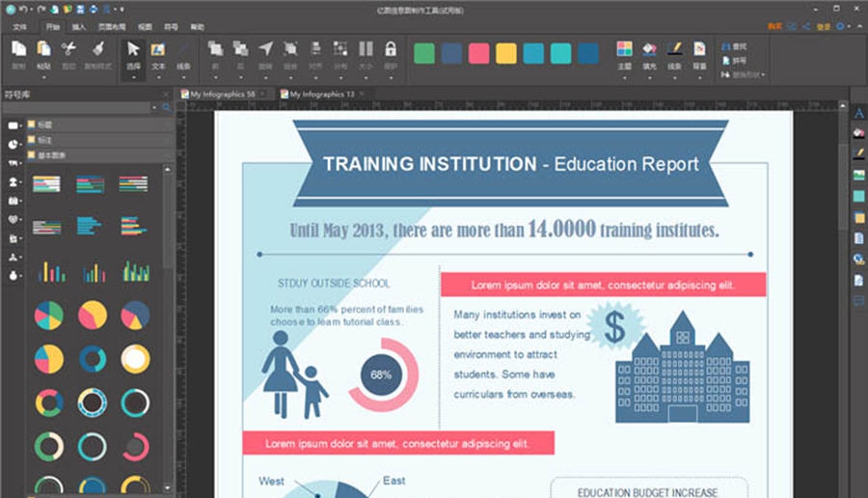
Task: Click the Spelling check icon
Action: coord(725,61)
